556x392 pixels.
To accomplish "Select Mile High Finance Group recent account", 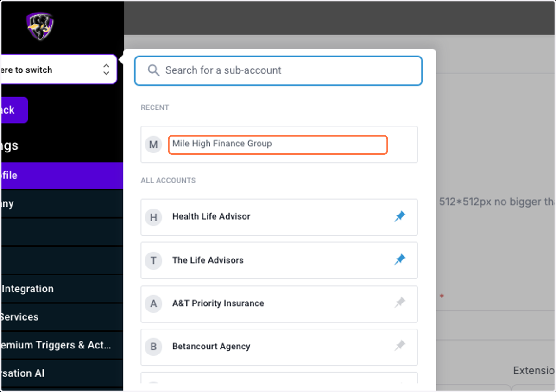I will (x=279, y=145).
